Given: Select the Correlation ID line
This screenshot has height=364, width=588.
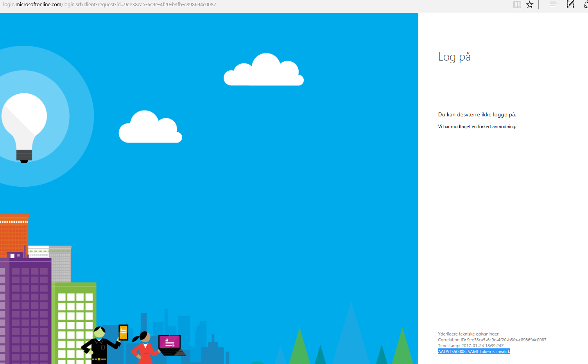Looking at the screenshot, I should pos(492,340).
